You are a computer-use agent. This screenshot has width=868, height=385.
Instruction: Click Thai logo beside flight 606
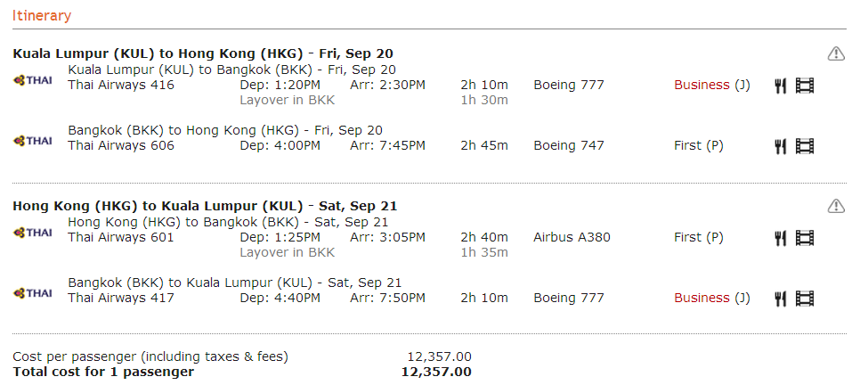33,141
